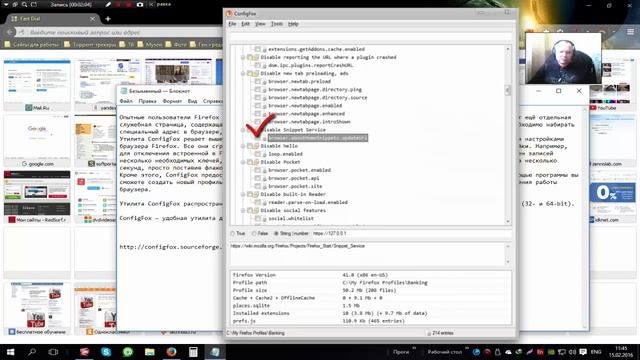Open File Explorer from the taskbar
The width and height of the screenshot is (640, 360).
149,352
